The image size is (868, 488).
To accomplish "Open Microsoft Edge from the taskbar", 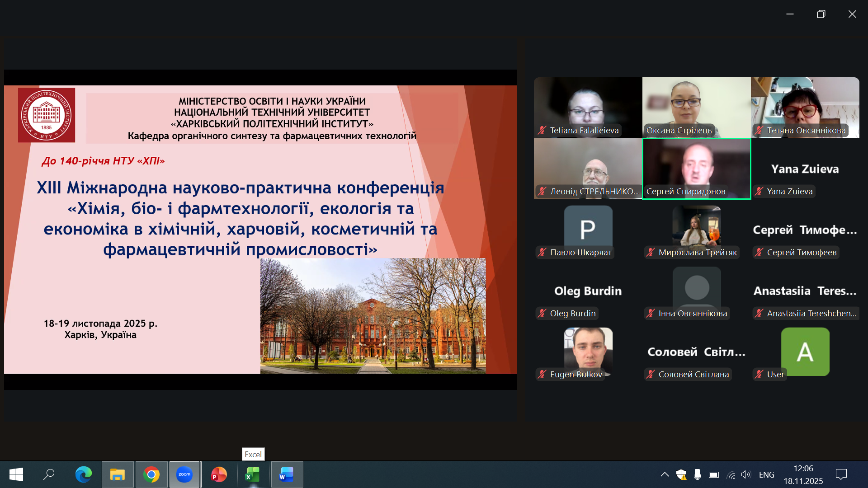I will coord(83,474).
